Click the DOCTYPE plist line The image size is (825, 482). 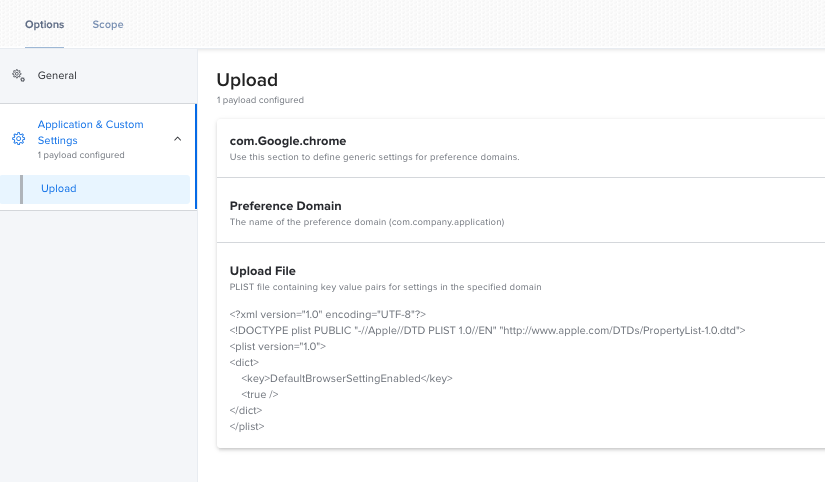point(487,330)
